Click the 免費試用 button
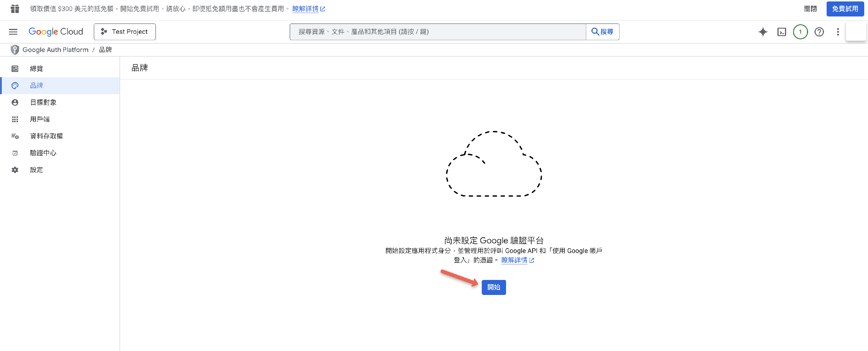868x351 pixels. click(x=845, y=9)
